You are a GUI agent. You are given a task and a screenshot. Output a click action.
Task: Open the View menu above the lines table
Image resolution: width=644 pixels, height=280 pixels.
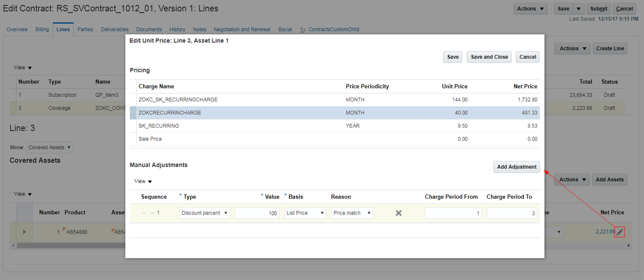23,68
